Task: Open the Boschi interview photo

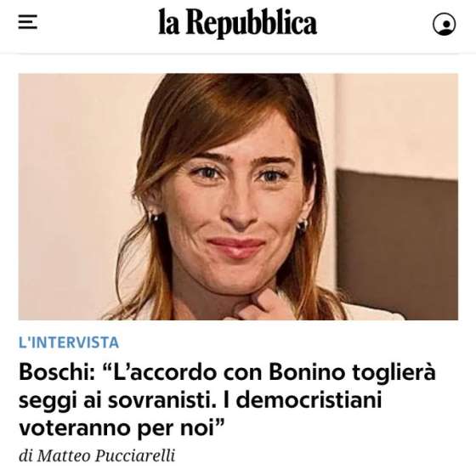Action: pyautogui.click(x=238, y=196)
